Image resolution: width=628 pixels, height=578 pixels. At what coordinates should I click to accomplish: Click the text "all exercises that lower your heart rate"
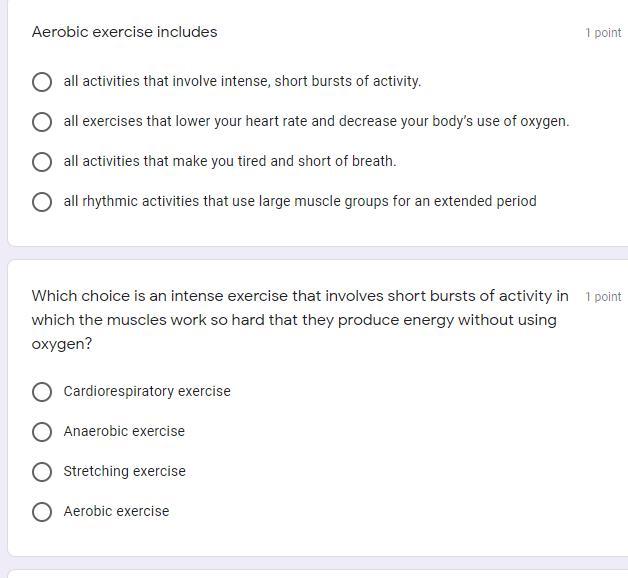316,121
